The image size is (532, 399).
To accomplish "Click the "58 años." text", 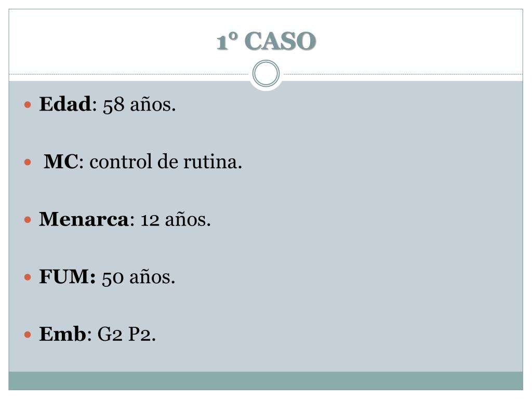I will [139, 104].
